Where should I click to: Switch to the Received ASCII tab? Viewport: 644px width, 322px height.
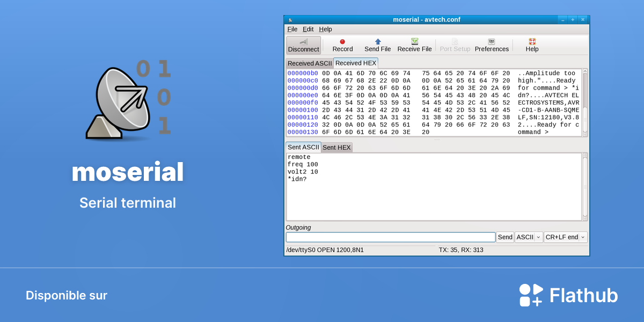click(310, 63)
